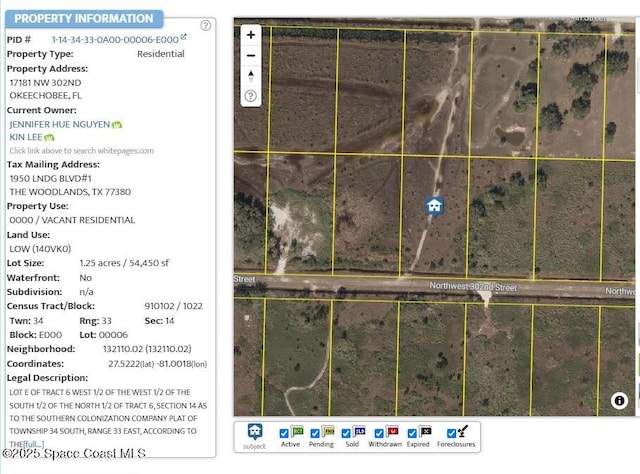
Task: Click 'Click link above to search whitepages.com' hint
Action: (x=82, y=151)
